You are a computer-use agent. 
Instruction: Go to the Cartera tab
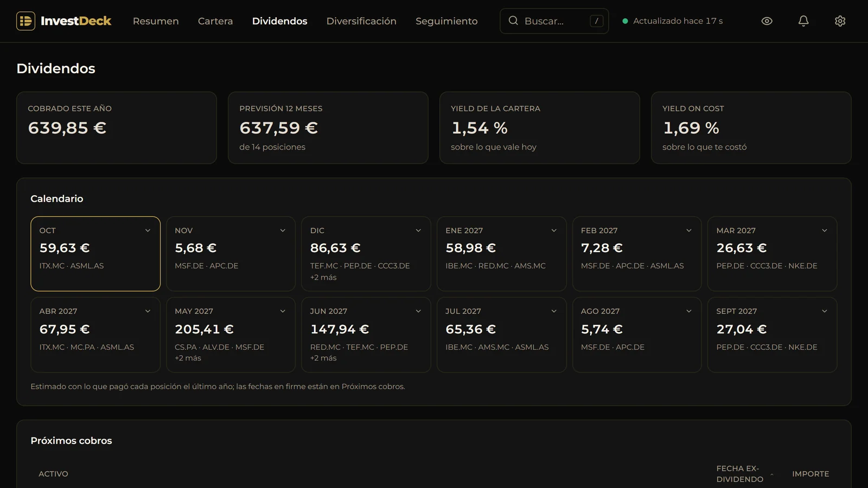click(x=215, y=21)
